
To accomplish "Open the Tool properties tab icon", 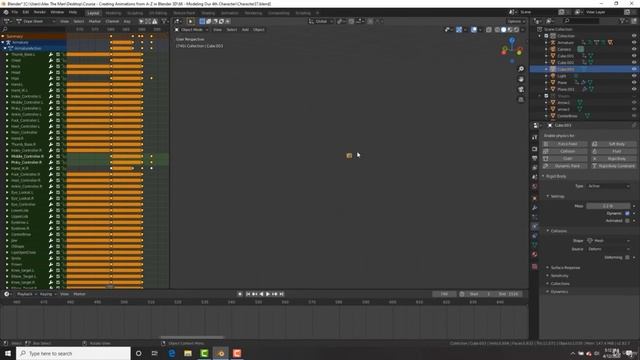I will click(x=535, y=138).
